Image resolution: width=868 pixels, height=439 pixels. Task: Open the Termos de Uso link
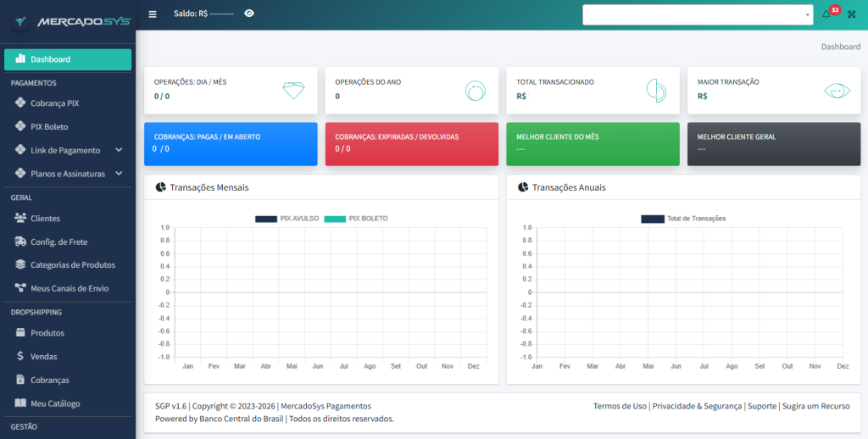pyautogui.click(x=620, y=406)
